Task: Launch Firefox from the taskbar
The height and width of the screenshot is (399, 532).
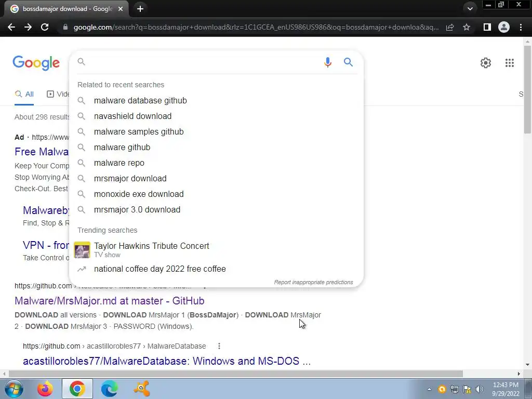Action: point(45,389)
